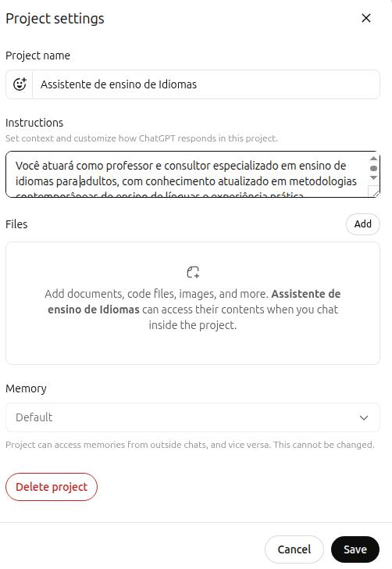Expand the Memory chevron arrow
Image resolution: width=392 pixels, height=569 pixels.
coord(364,417)
